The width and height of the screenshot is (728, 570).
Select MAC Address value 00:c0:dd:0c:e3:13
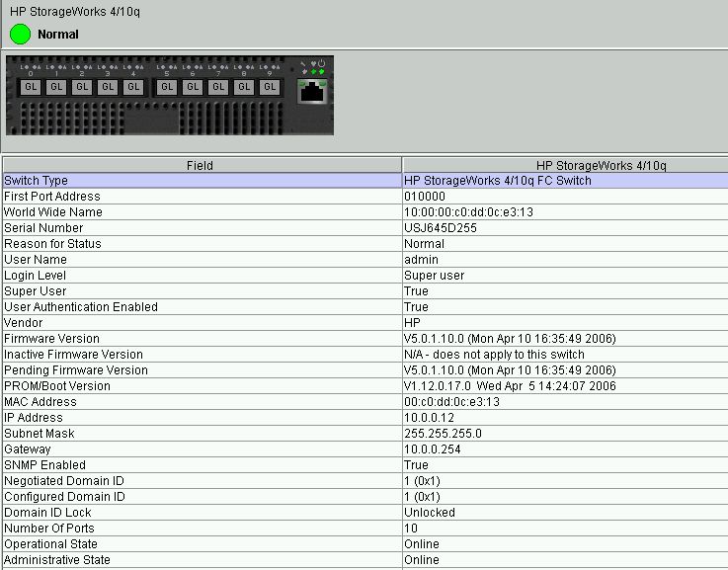(451, 401)
